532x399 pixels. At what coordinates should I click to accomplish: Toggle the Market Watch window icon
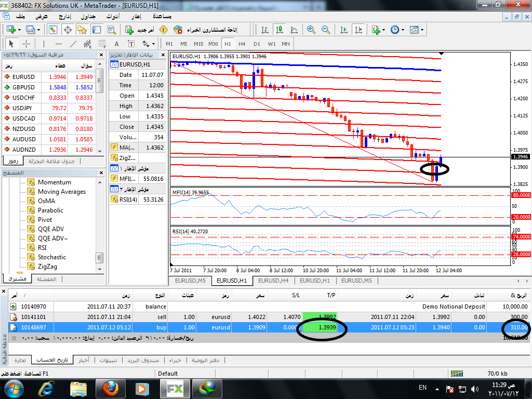coord(52,30)
